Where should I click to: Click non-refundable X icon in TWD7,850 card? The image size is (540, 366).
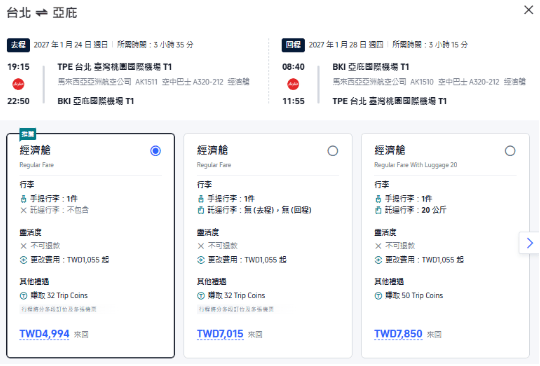click(x=378, y=246)
